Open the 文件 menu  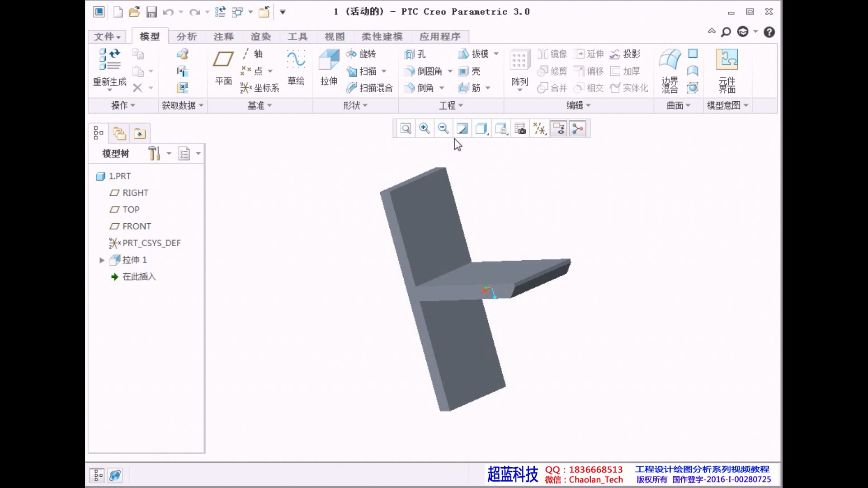pyautogui.click(x=107, y=37)
